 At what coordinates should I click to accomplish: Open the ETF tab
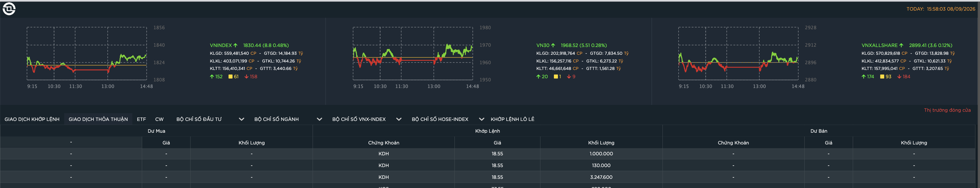pos(142,119)
